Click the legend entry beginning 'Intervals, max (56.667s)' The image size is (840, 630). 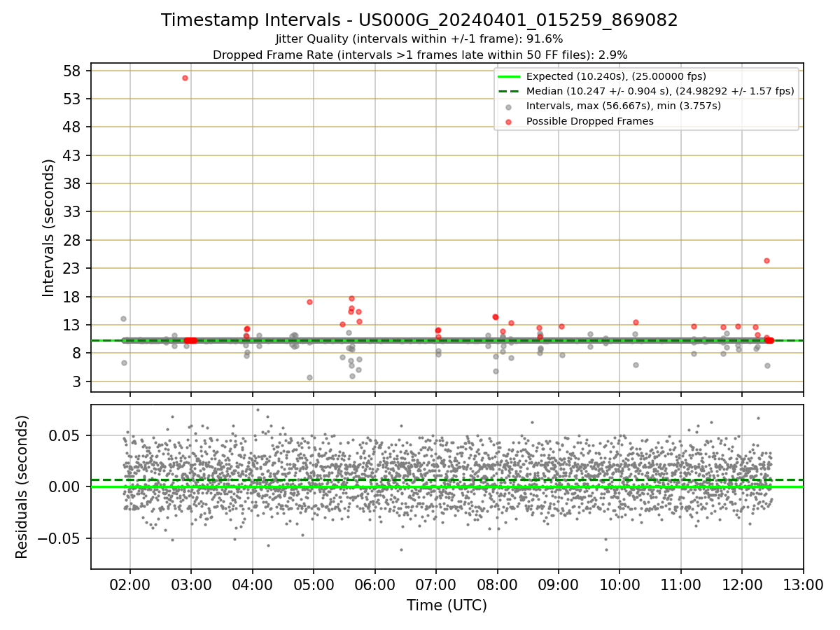coord(624,106)
